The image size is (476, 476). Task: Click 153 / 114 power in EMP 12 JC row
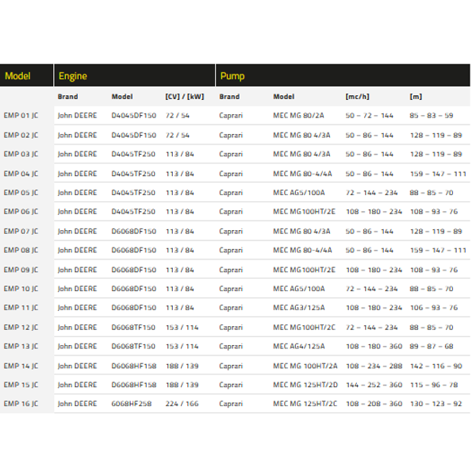pyautogui.click(x=182, y=327)
